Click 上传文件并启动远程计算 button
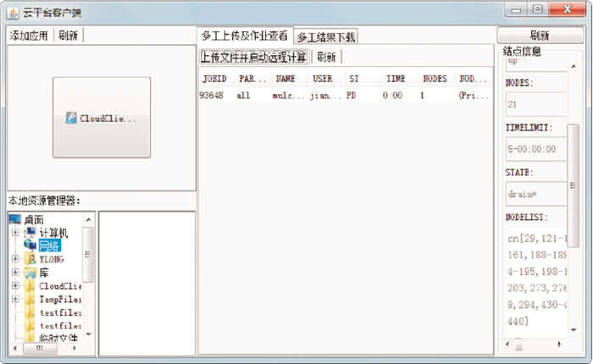The image size is (593, 364). 253,57
